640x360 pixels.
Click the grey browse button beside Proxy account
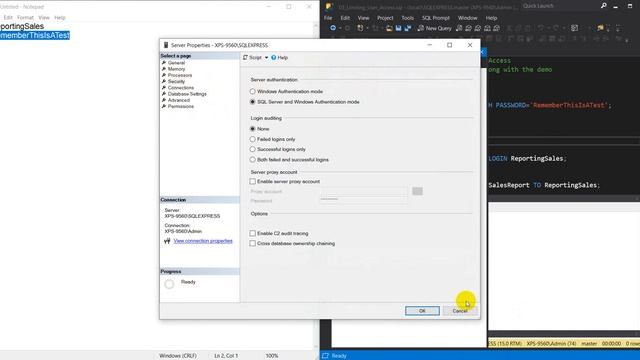417,191
